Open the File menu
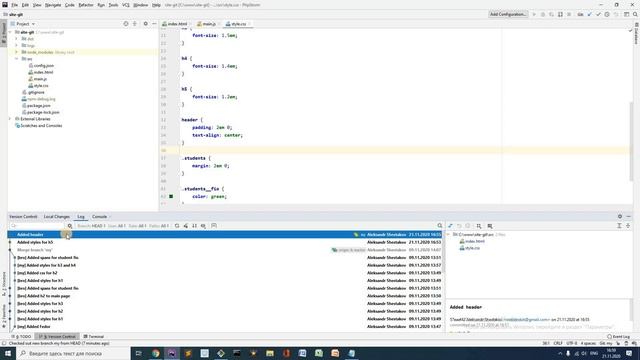The image size is (640, 360). coord(14,5)
